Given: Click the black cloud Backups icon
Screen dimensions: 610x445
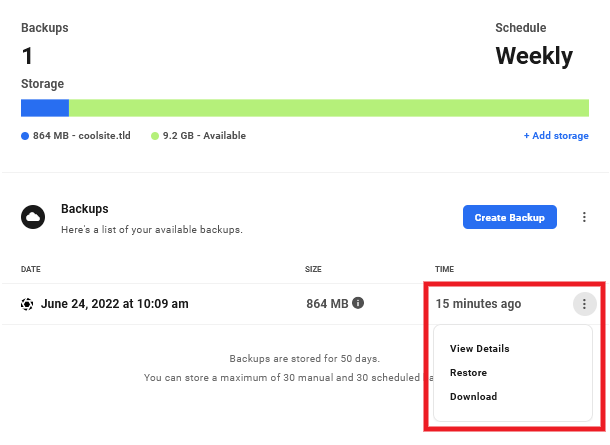Looking at the screenshot, I should click(x=33, y=217).
